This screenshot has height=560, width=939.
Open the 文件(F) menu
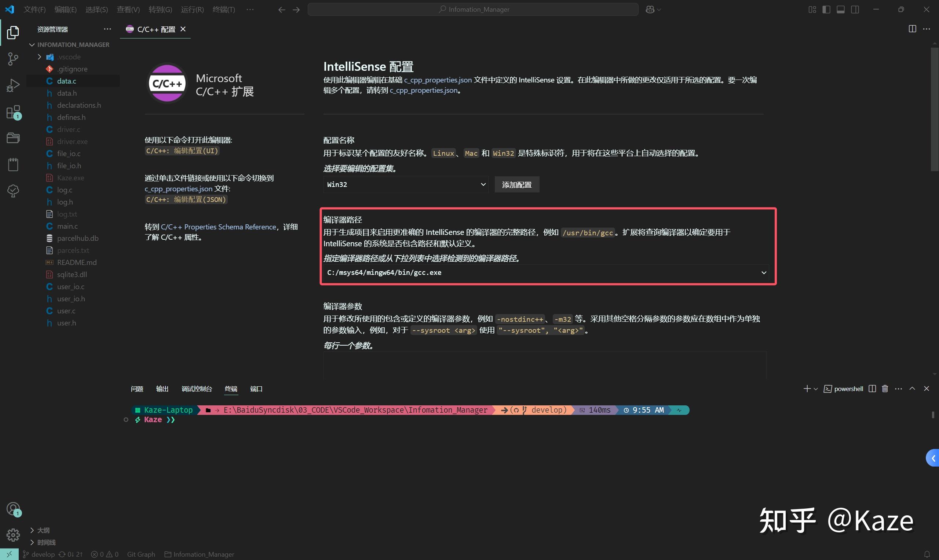pos(35,10)
